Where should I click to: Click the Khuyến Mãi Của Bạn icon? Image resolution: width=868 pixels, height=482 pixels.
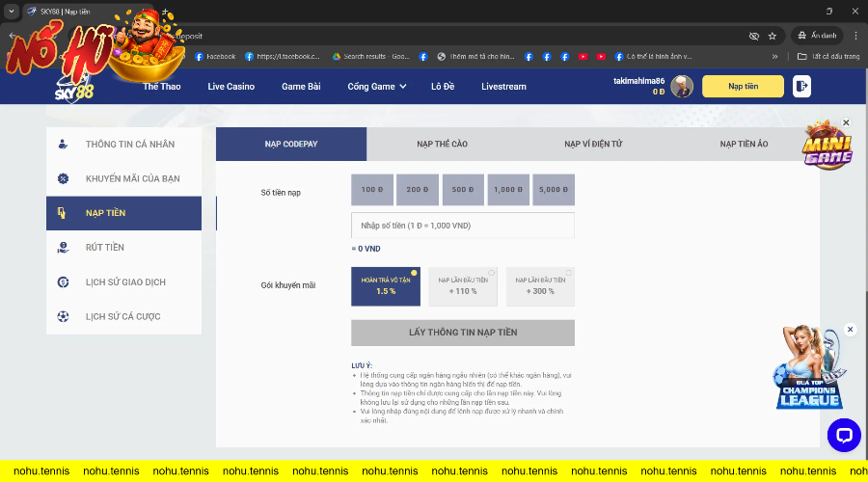(63, 178)
